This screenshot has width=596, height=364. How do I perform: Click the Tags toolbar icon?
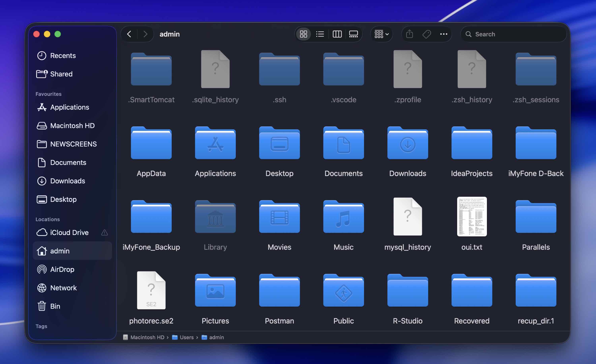(x=427, y=34)
